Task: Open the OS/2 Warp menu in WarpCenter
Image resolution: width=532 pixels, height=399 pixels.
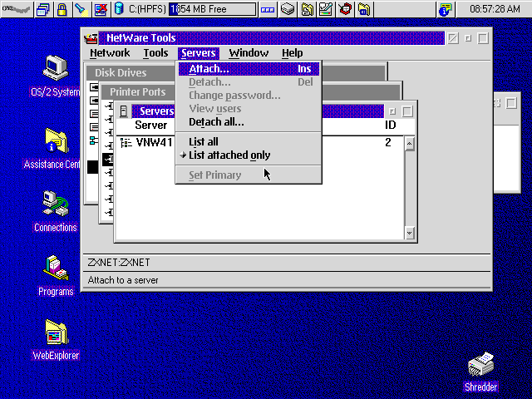Action: [x=17, y=9]
